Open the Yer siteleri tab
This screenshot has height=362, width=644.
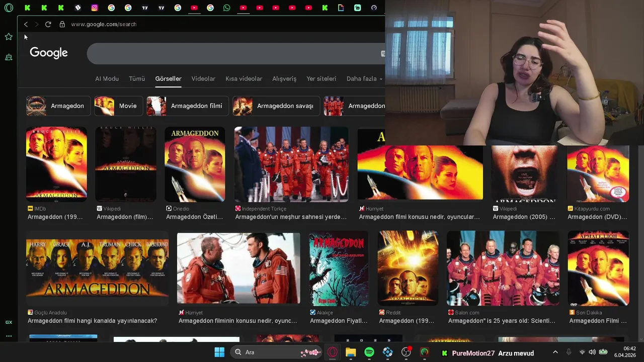321,78
